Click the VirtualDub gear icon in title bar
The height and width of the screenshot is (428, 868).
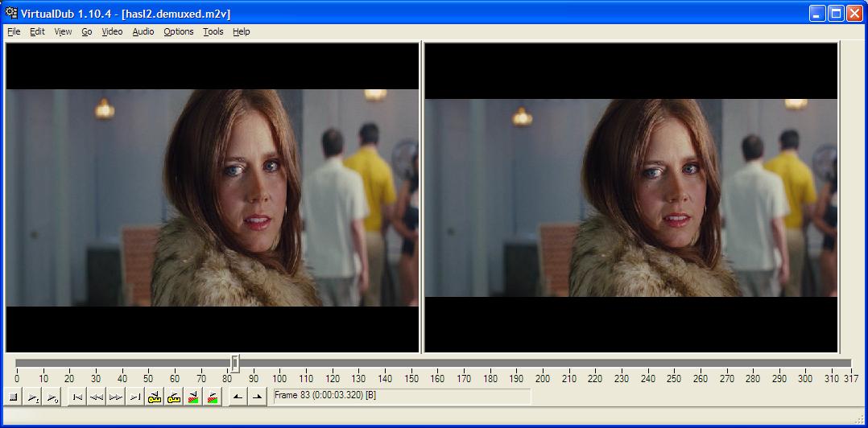pyautogui.click(x=11, y=13)
